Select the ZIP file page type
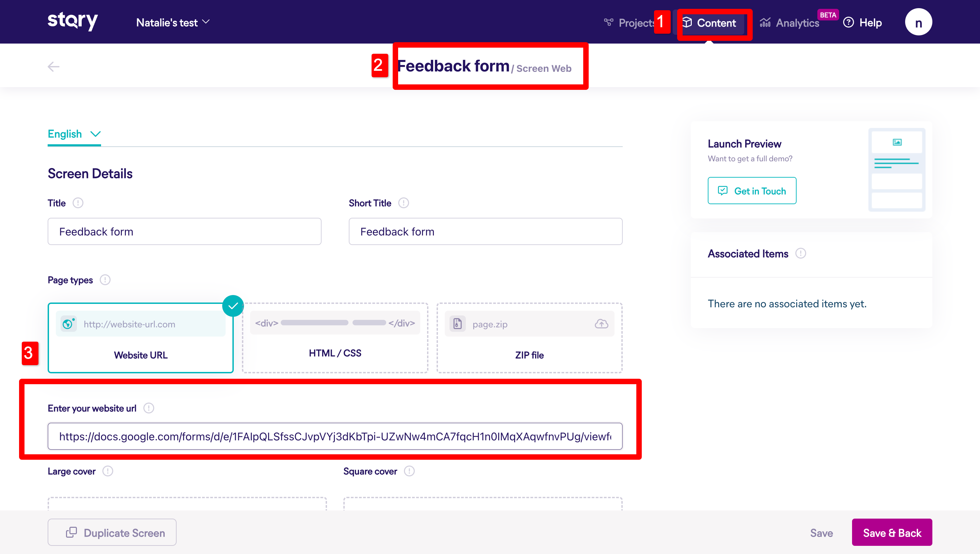The width and height of the screenshot is (980, 554). pos(529,338)
